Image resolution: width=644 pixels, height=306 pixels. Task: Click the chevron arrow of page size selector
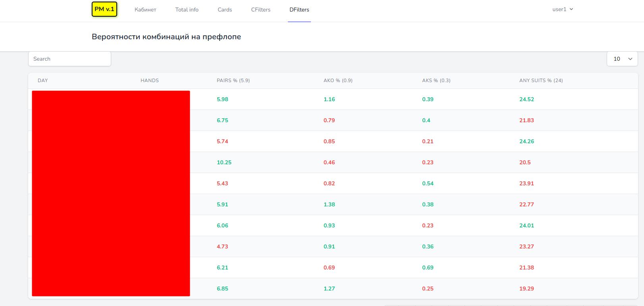point(630,59)
